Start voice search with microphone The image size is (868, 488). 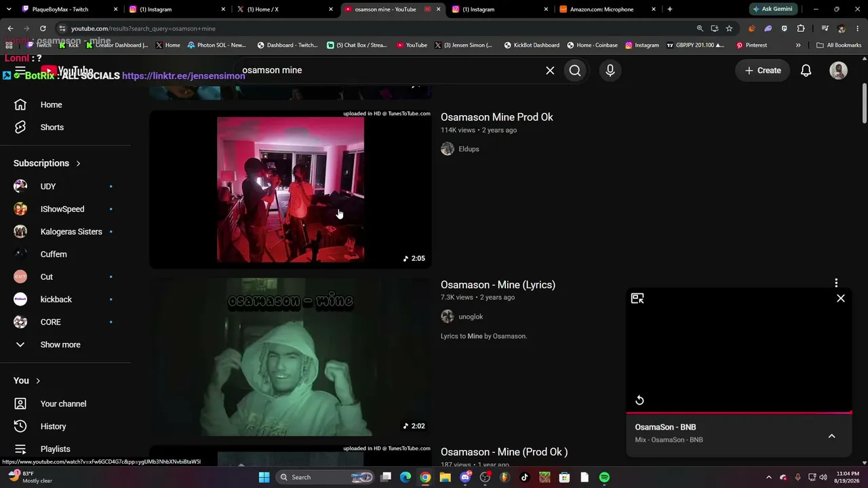coord(610,70)
